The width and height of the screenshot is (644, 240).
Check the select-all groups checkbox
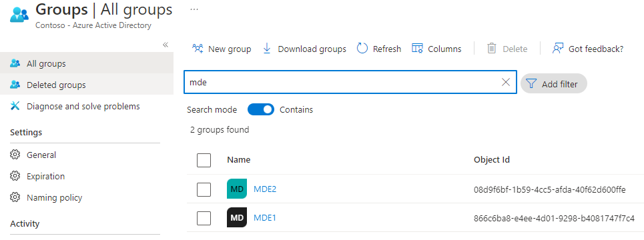[204, 160]
